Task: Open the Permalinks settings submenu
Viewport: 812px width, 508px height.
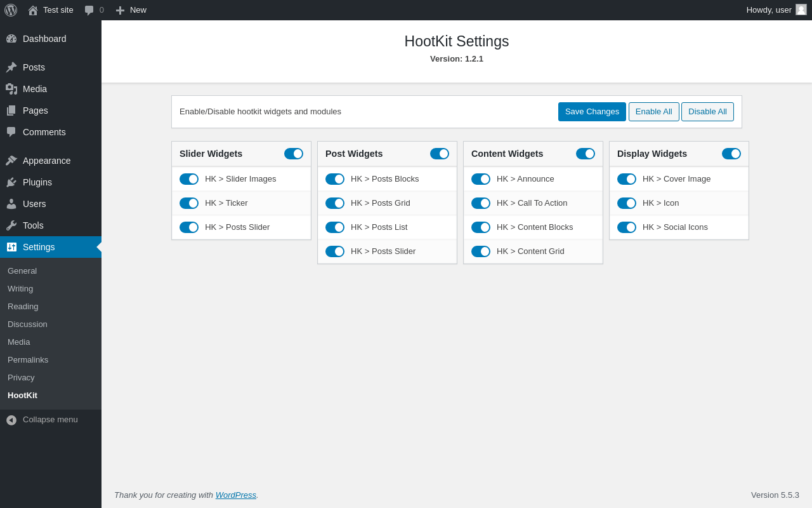Action: click(x=28, y=359)
